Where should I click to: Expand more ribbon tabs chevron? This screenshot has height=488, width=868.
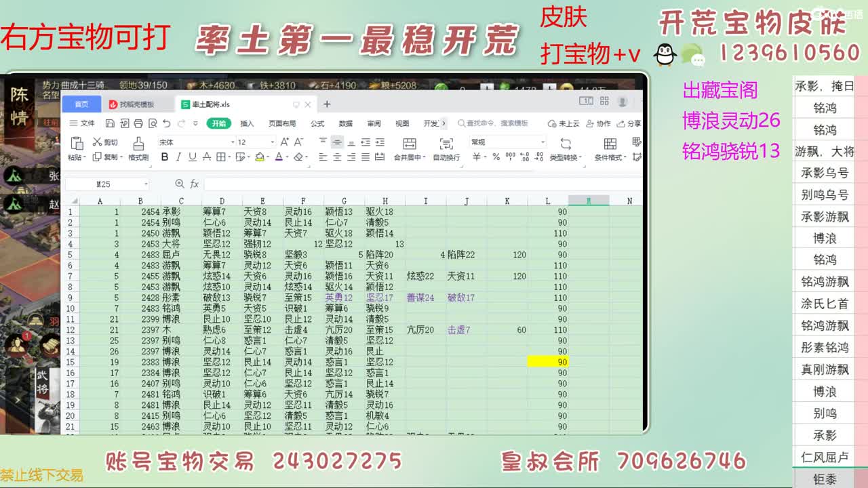tap(443, 123)
